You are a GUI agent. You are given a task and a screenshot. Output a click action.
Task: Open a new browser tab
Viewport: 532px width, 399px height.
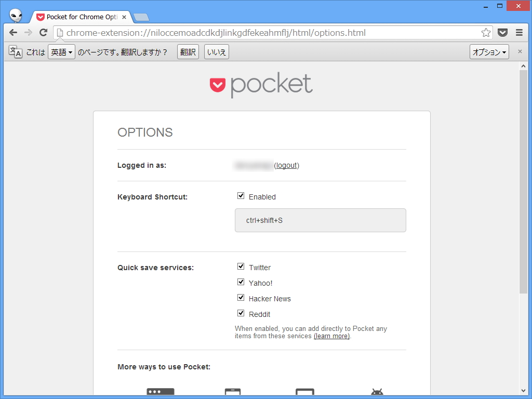tap(141, 17)
